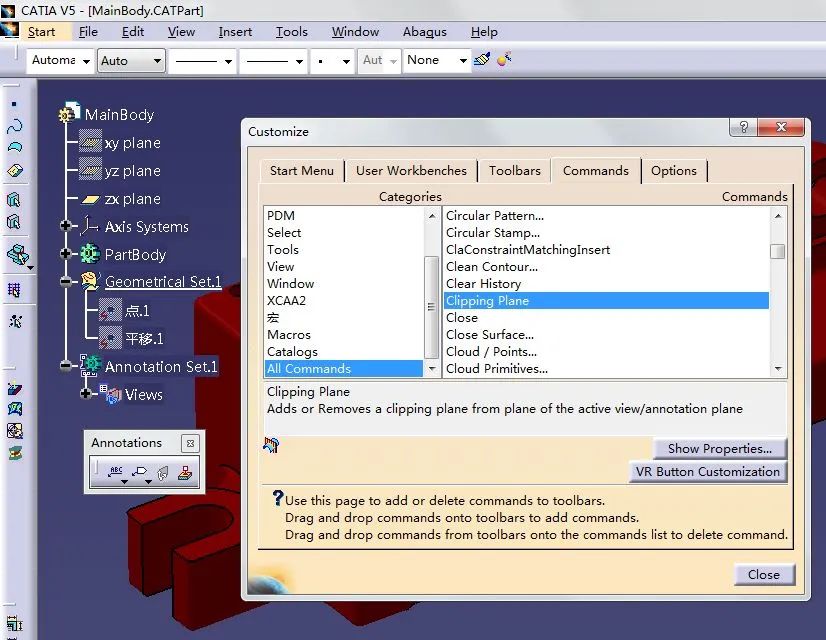826x640 pixels.
Task: Open the point symbol dropdown
Action: tap(346, 62)
